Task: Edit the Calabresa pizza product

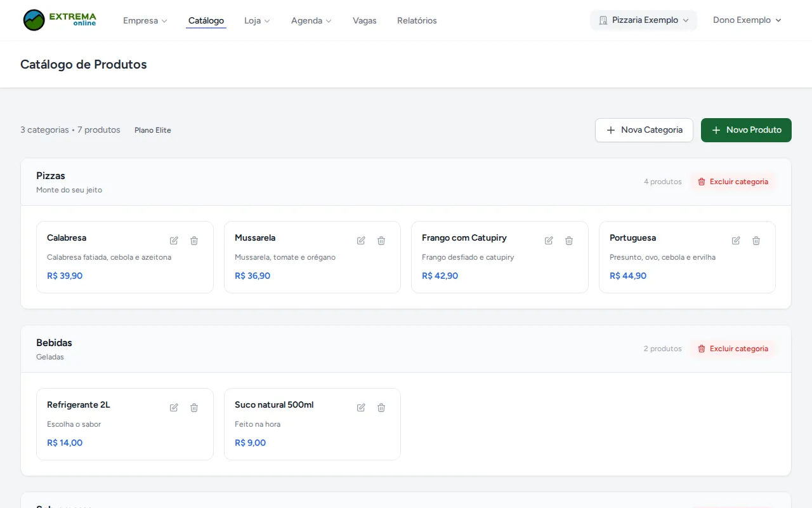Action: [174, 241]
